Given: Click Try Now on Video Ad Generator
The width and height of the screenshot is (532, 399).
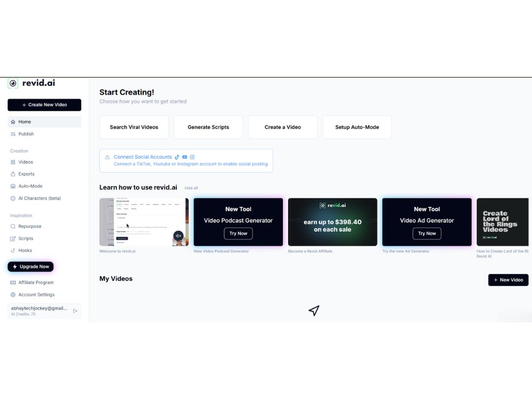Looking at the screenshot, I should pyautogui.click(x=427, y=233).
